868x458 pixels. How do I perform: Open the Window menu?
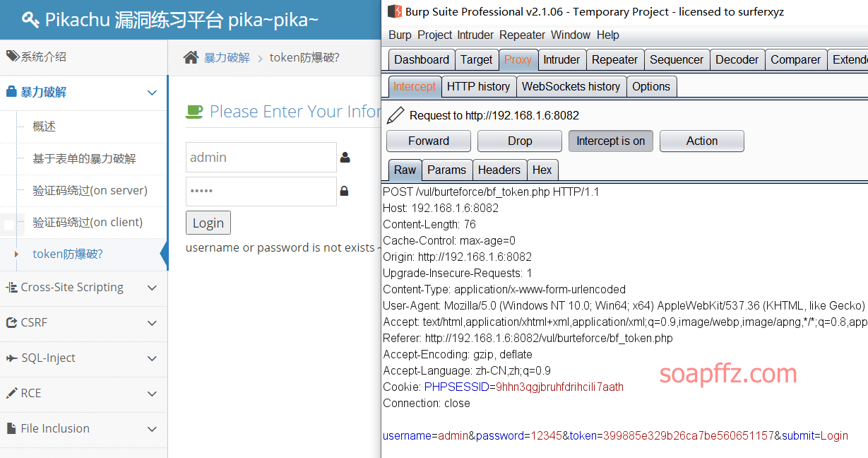point(571,35)
